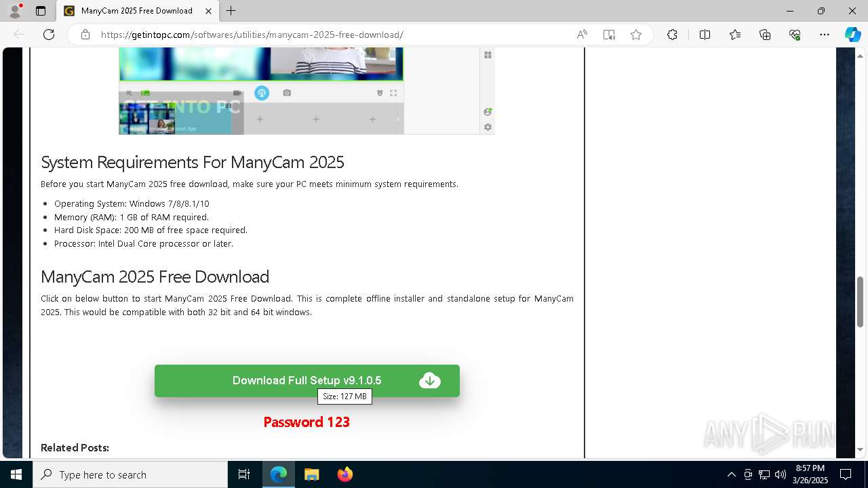The height and width of the screenshot is (488, 868).
Task: Click the network tray icon
Action: click(x=764, y=474)
